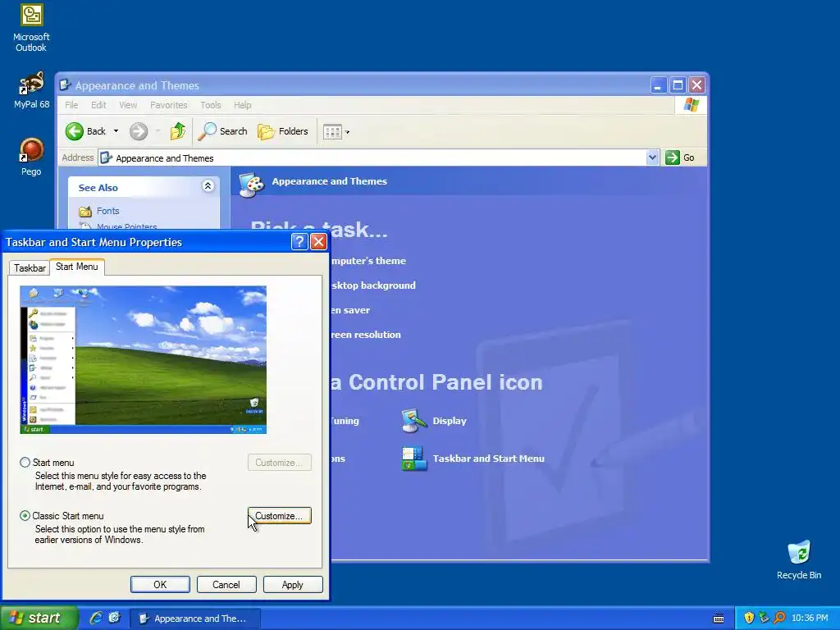
Task: Click the green Go arrow button
Action: [673, 157]
